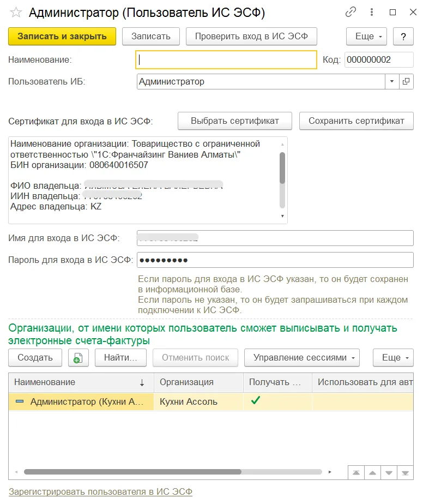Select the Кухни Ассоль organization cell
Image resolution: width=423 pixels, height=504 pixels.
pos(199,402)
